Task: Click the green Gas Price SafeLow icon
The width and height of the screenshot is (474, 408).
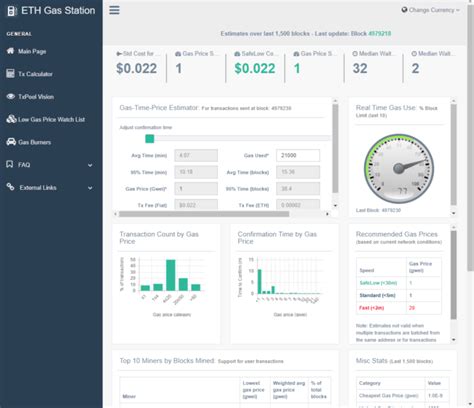Action: click(x=296, y=53)
